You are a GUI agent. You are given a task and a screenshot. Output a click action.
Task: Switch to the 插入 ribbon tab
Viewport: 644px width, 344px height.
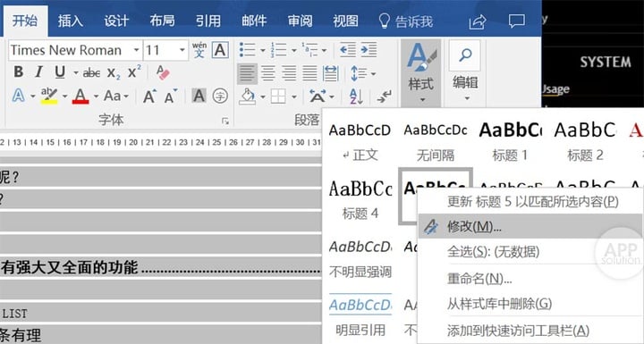coord(71,21)
